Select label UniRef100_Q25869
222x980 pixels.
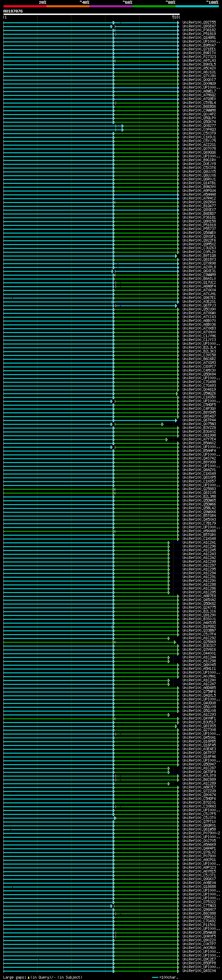[x=199, y=642]
